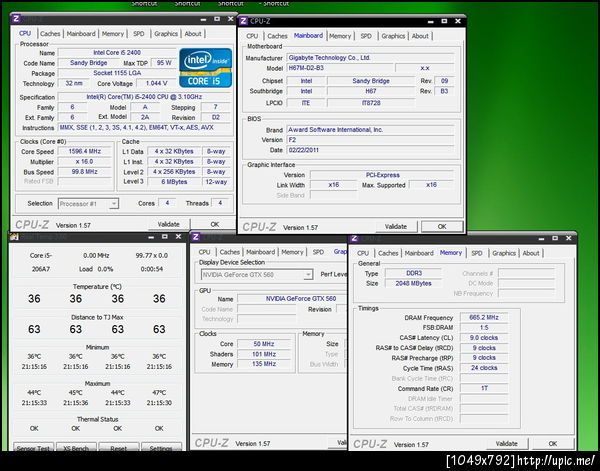This screenshot has height=471, width=600.
Task: Click Validate in the Mainboard window
Action: click(396, 227)
